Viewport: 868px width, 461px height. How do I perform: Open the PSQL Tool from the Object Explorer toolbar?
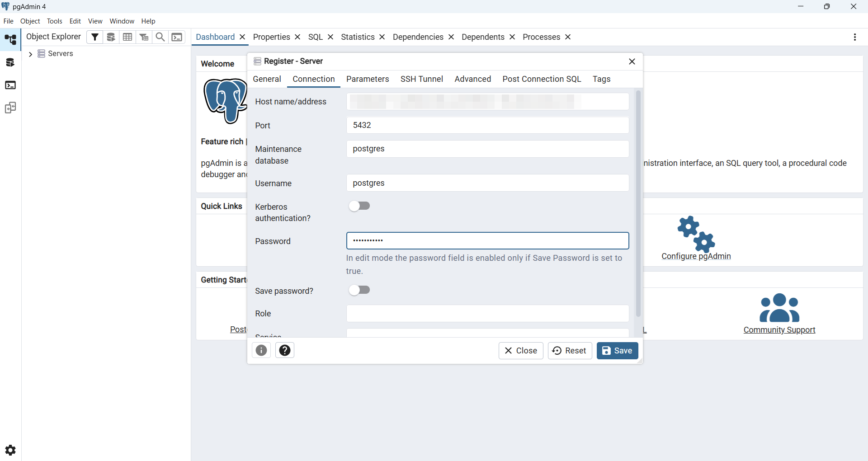(x=177, y=37)
